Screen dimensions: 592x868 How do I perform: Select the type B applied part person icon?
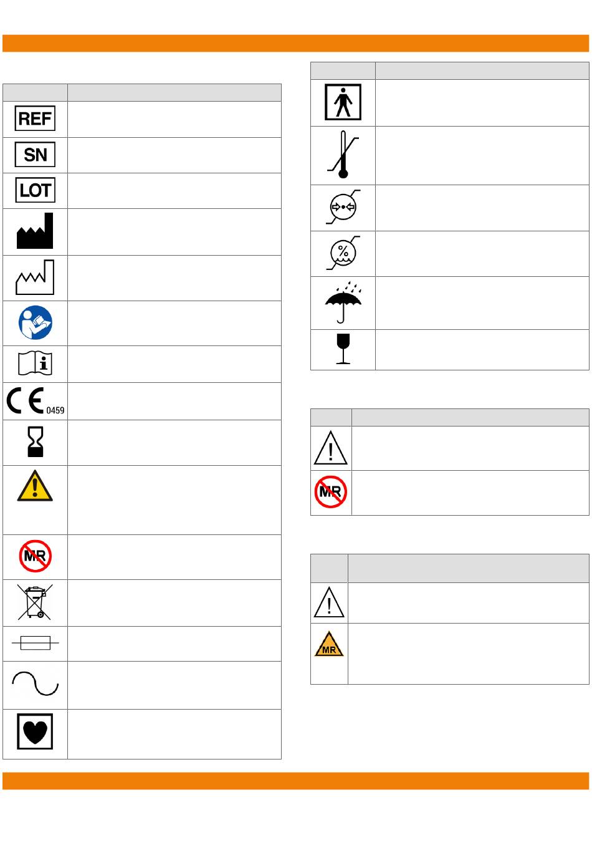point(343,102)
